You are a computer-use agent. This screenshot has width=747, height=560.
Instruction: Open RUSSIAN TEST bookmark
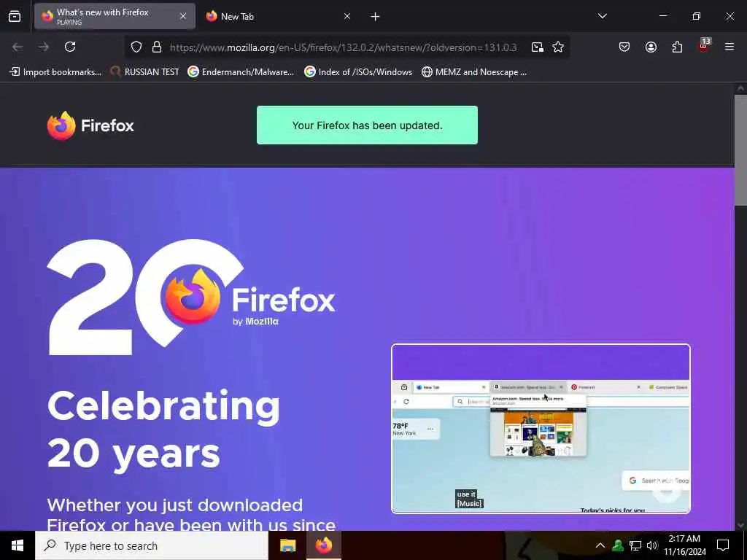144,72
